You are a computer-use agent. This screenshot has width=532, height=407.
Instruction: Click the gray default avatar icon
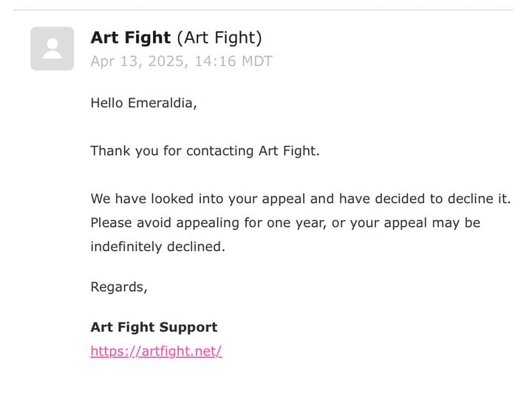coord(52,49)
